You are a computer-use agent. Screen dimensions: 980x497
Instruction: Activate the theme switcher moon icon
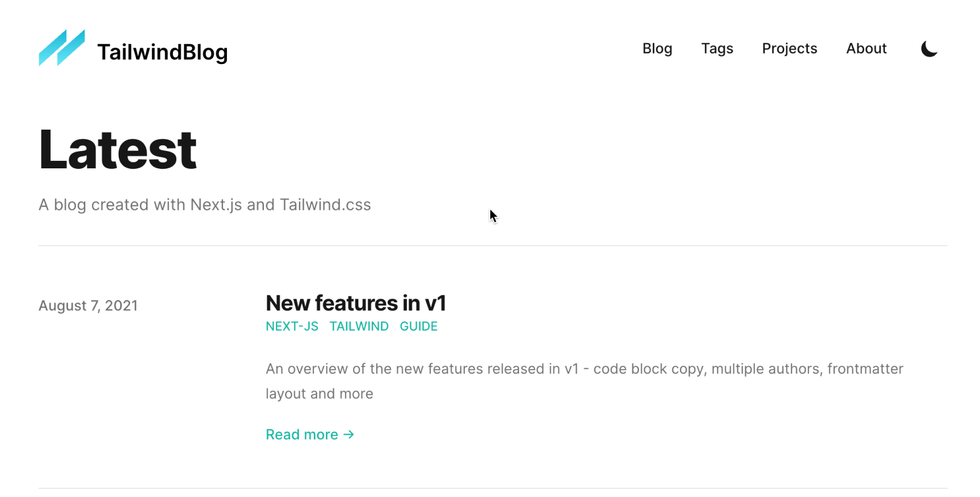pos(929,48)
